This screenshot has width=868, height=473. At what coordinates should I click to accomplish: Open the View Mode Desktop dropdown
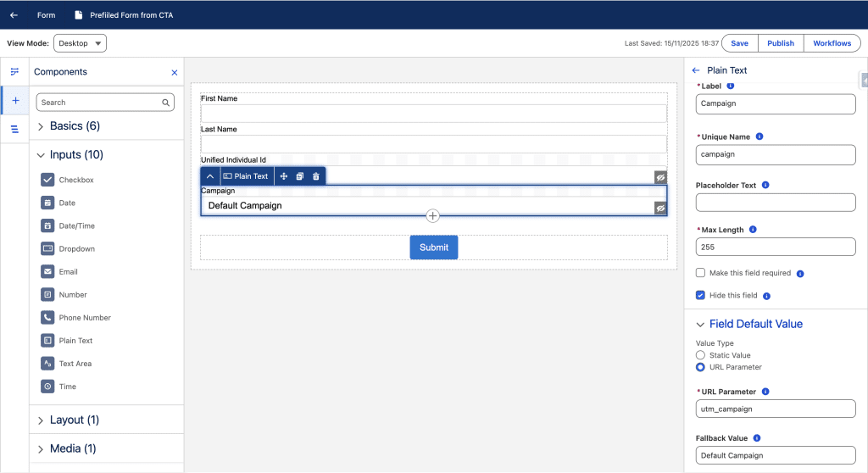[80, 43]
